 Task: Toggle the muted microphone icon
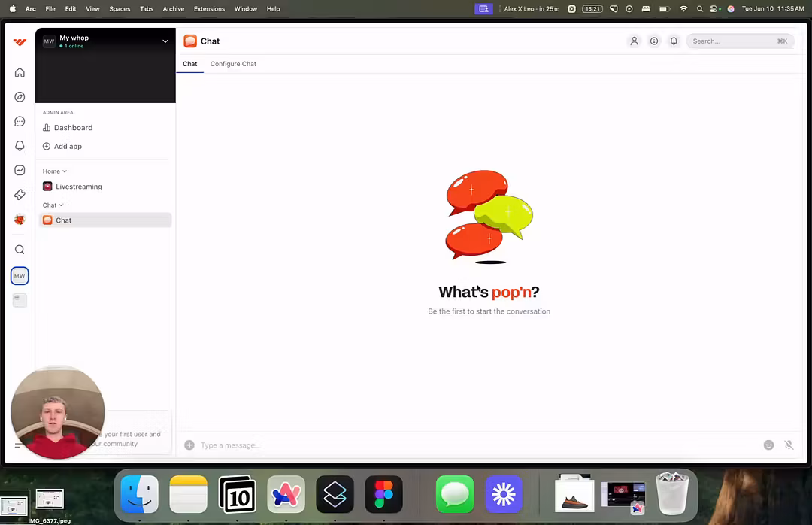(x=789, y=445)
